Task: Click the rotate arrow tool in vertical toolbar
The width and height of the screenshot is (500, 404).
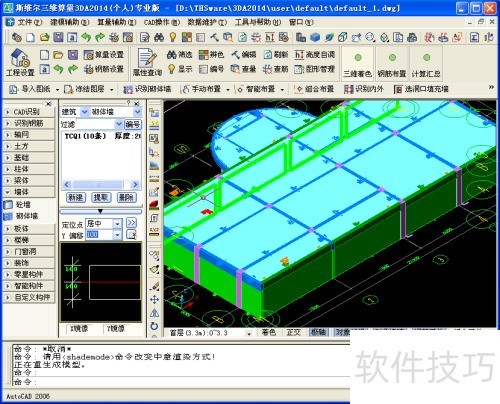Action: [154, 326]
